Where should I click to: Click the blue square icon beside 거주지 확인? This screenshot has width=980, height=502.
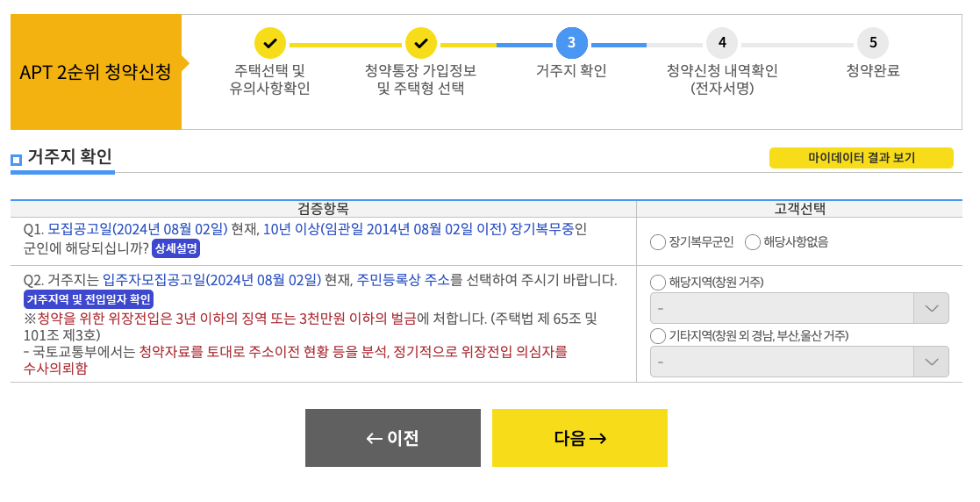coord(17,160)
